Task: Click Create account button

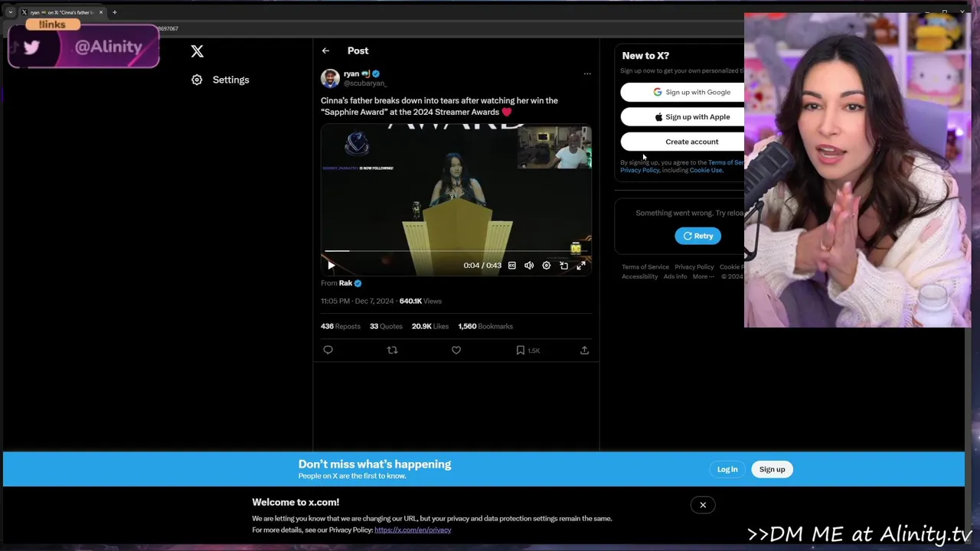Action: click(682, 142)
